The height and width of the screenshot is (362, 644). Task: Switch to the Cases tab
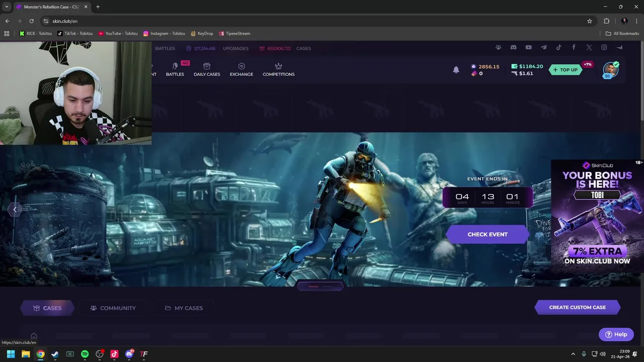(47, 308)
